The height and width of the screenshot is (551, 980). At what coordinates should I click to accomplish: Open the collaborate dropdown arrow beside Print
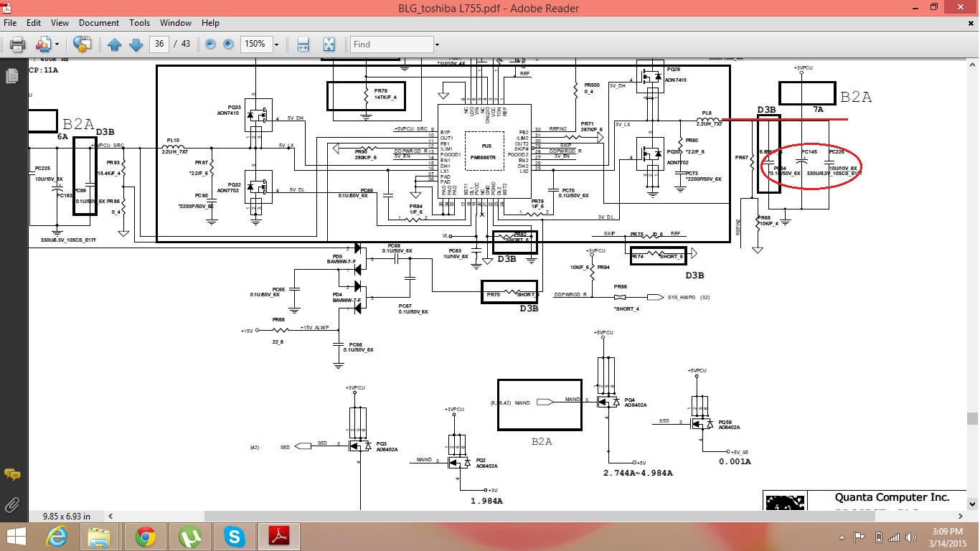[x=57, y=44]
